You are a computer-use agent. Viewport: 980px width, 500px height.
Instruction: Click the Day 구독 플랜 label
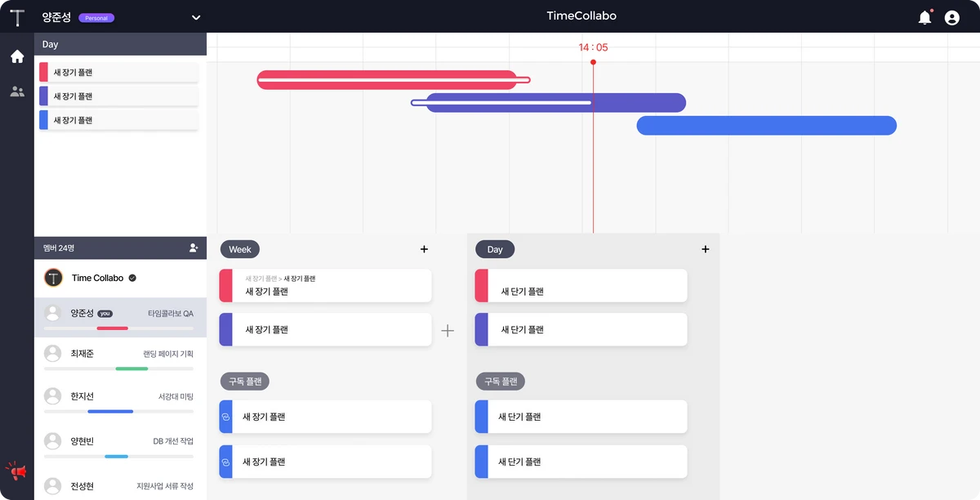[501, 382]
